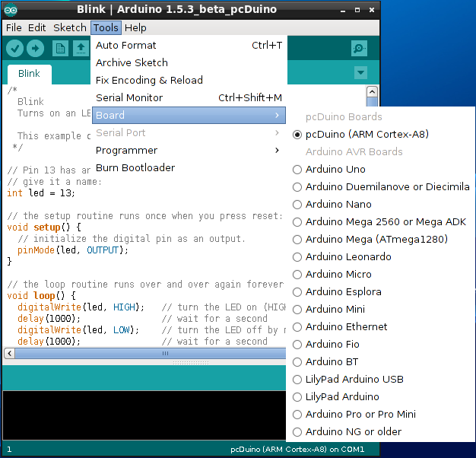Close the Arduino window
This screenshot has height=458, width=476.
click(x=372, y=10)
